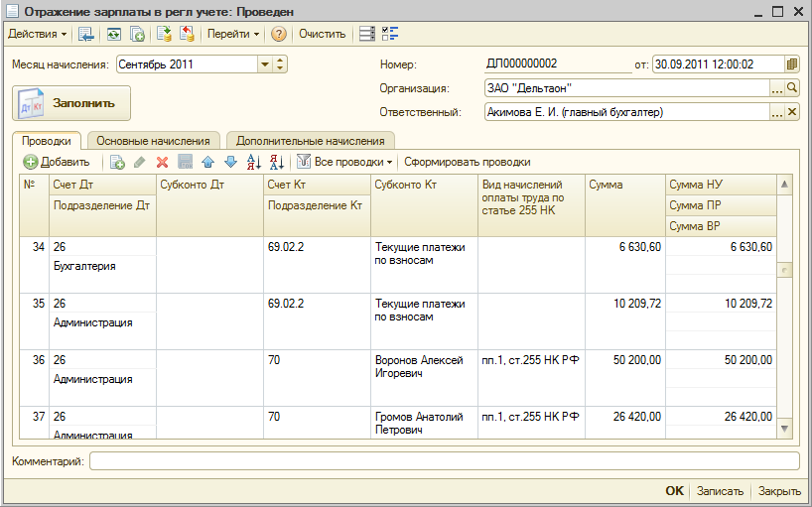This screenshot has width=812, height=507.
Task: Click the Ответственный field Акимова Е. И.
Action: coord(627,112)
